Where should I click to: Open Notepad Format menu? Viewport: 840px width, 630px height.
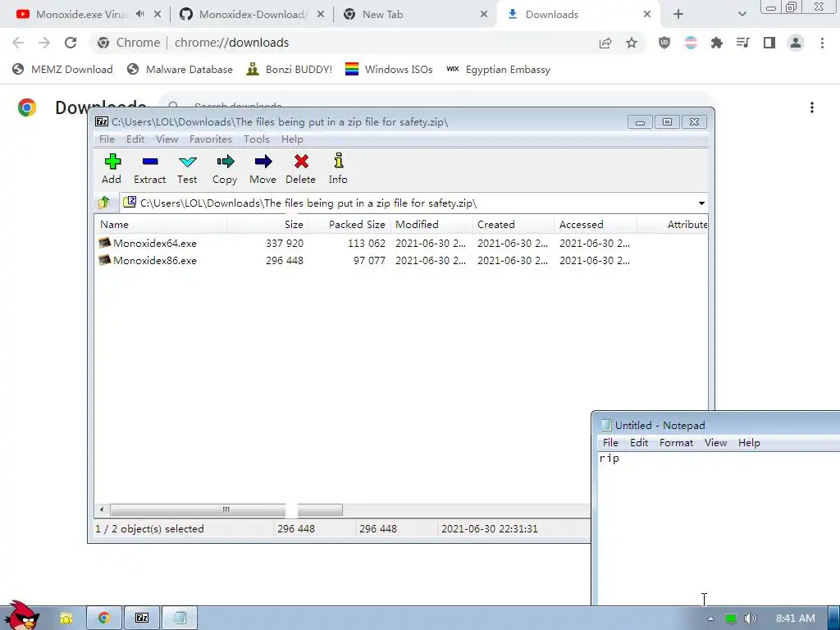(676, 442)
